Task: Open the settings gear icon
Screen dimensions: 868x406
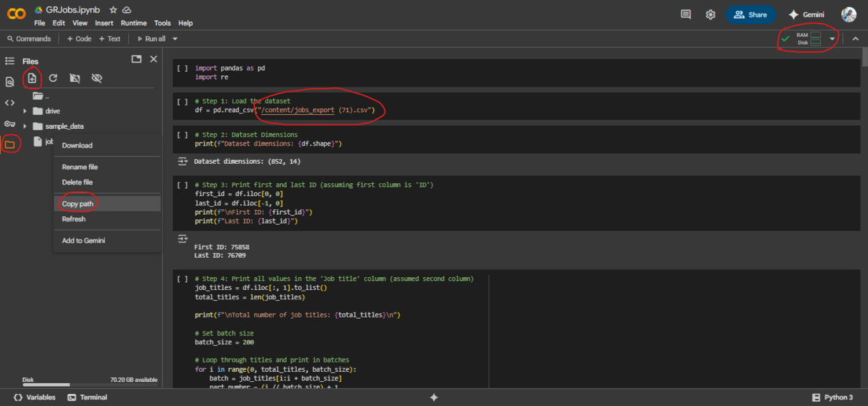Action: tap(710, 14)
